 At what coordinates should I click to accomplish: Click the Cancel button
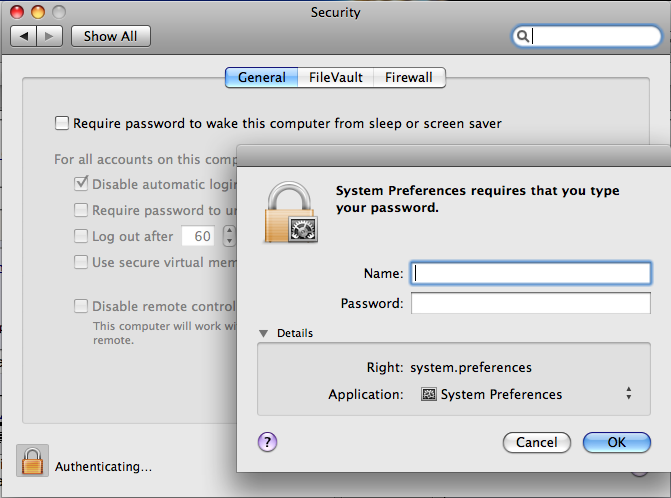[537, 442]
